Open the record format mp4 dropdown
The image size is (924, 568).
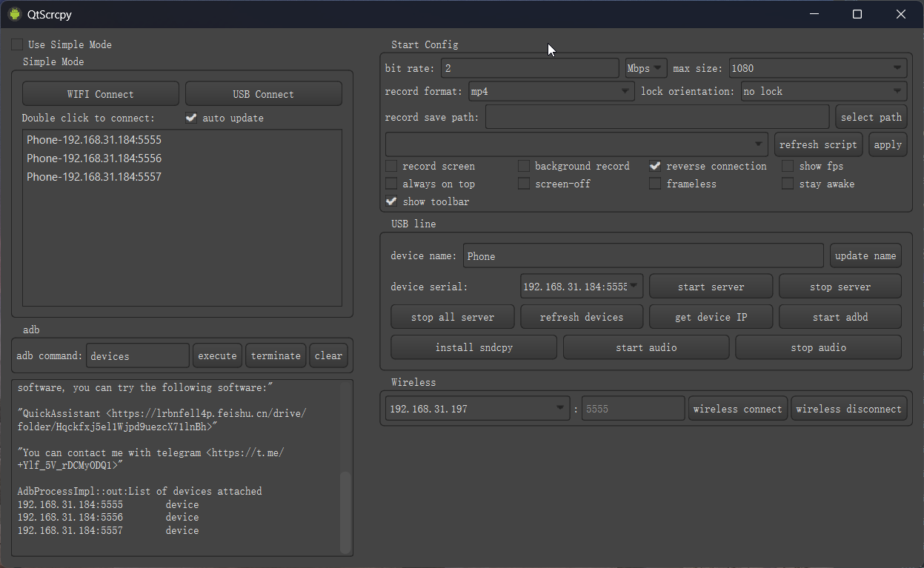551,91
